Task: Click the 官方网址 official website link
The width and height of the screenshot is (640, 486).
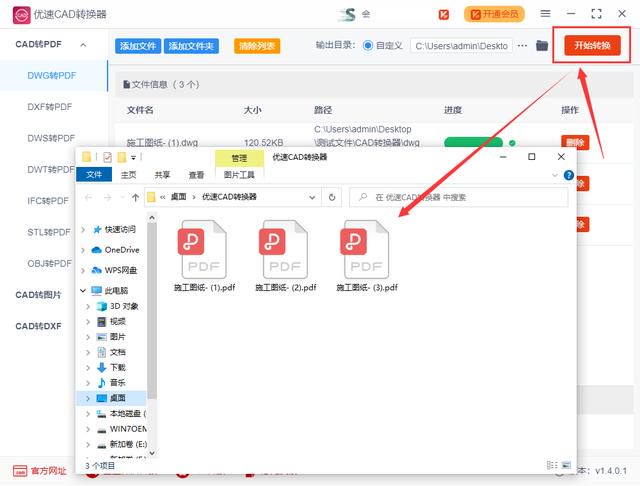Action: [40, 471]
